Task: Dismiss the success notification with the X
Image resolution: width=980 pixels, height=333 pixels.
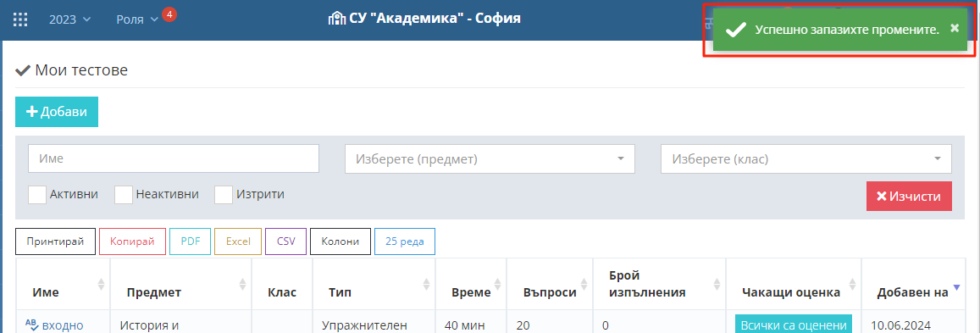Action: point(955,28)
